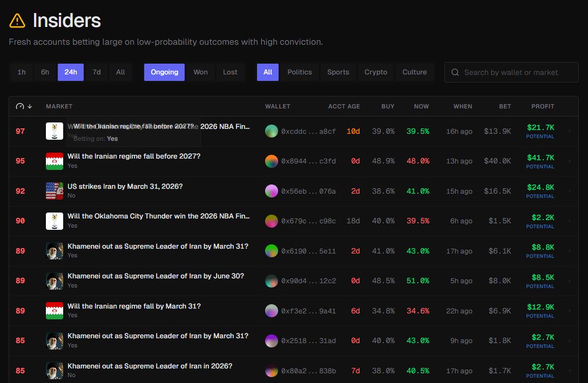This screenshot has width=588, height=383.
Task: Click NBA trophy thumbnail in score 90 row
Action: click(x=55, y=221)
